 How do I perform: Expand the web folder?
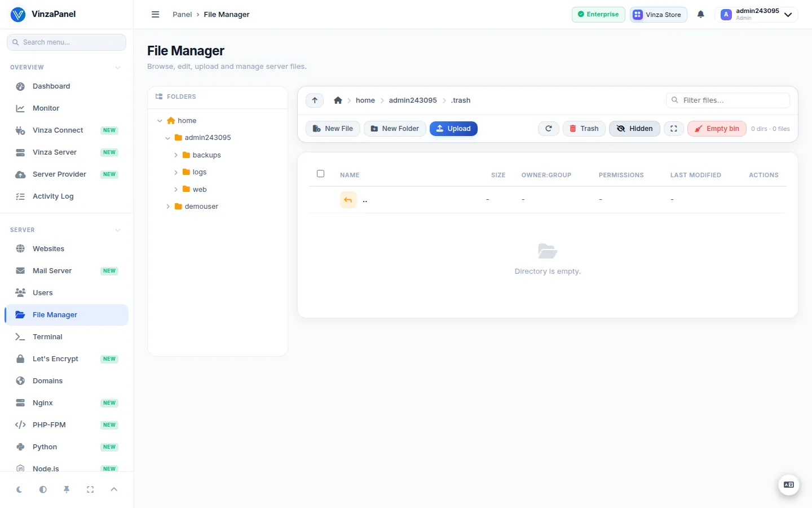[175, 190]
